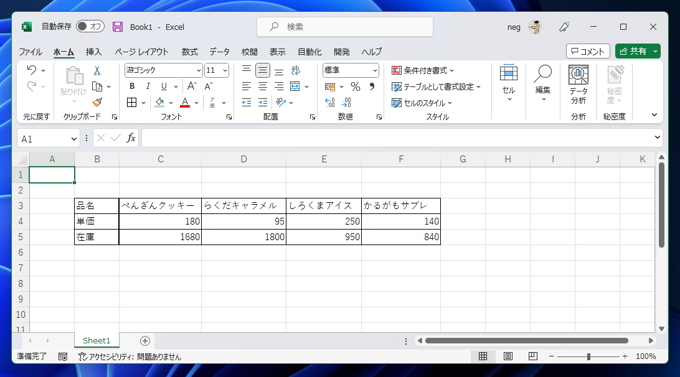This screenshot has width=680, height=377.
Task: Apply comma style
Action: point(372,87)
